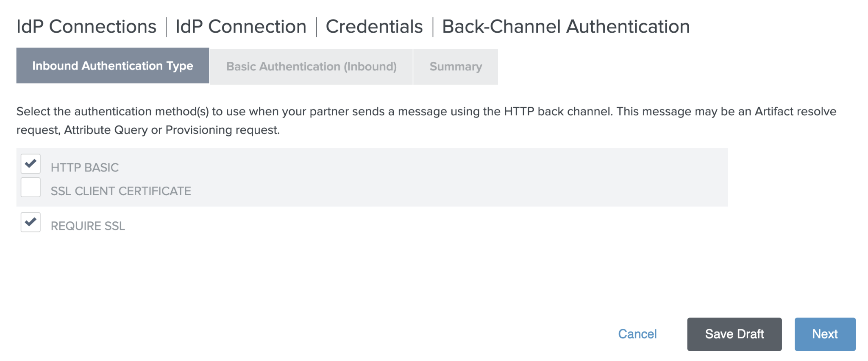Uncheck the HTTP BASIC checkbox

tap(31, 164)
